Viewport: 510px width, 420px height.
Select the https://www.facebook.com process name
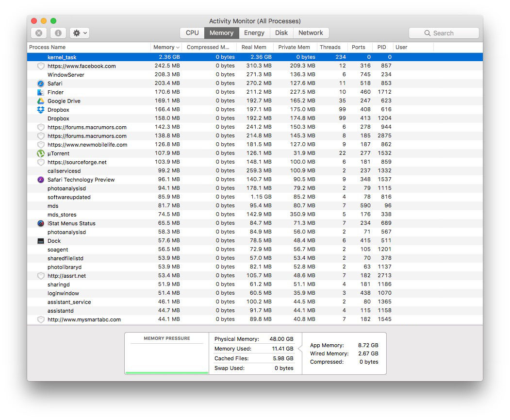pyautogui.click(x=82, y=66)
